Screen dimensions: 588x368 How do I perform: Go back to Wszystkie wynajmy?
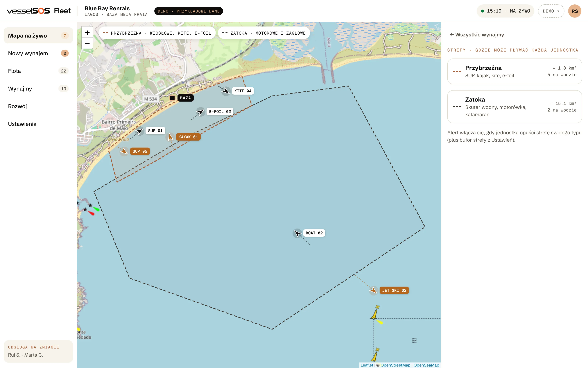pyautogui.click(x=477, y=35)
